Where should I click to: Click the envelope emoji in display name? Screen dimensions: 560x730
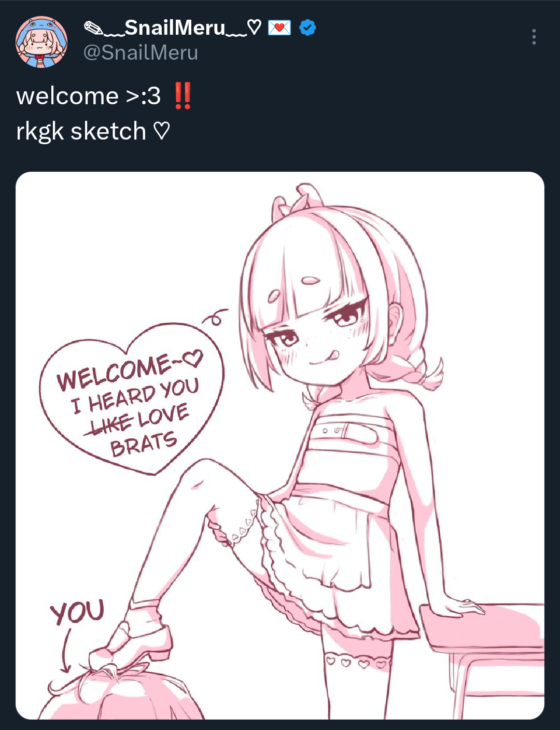(279, 27)
